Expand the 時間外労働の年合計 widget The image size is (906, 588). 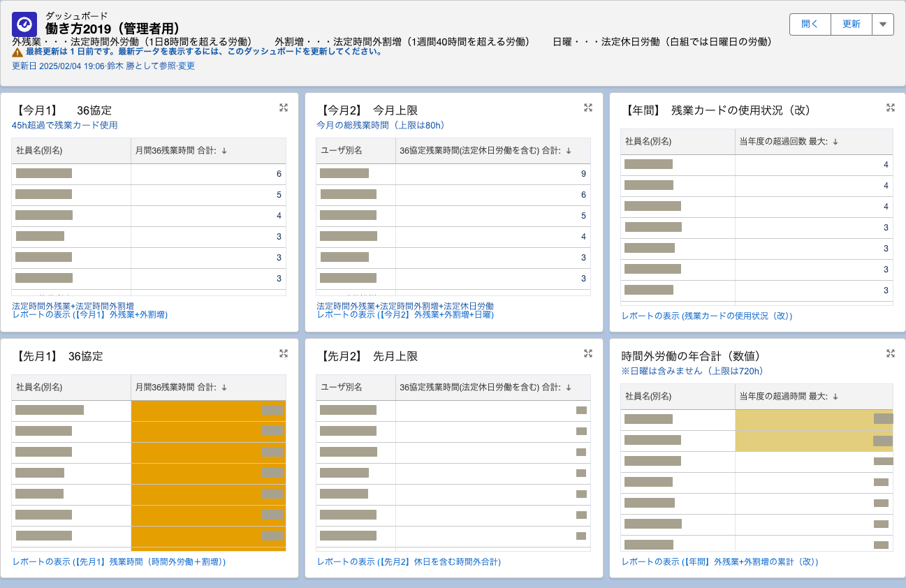tap(891, 353)
